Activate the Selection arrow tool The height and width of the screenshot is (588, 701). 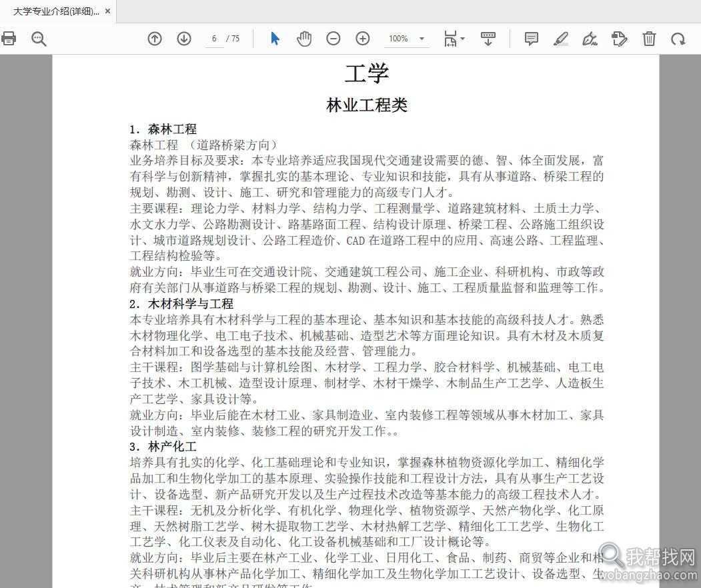tap(275, 39)
